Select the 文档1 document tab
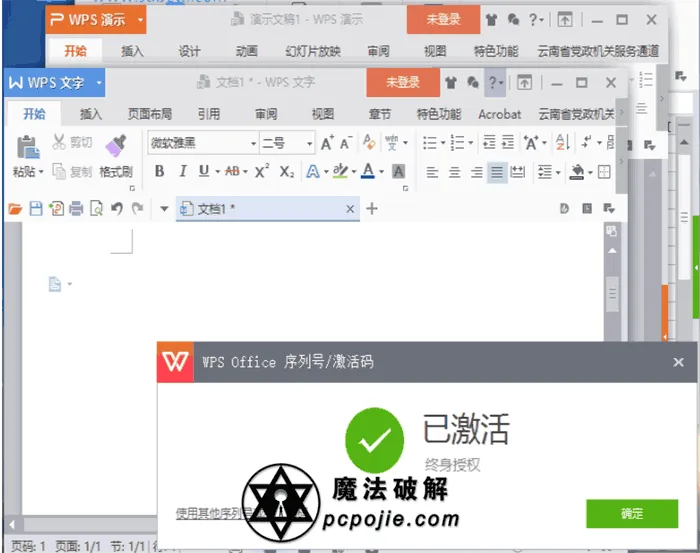700x553 pixels. coord(268,208)
